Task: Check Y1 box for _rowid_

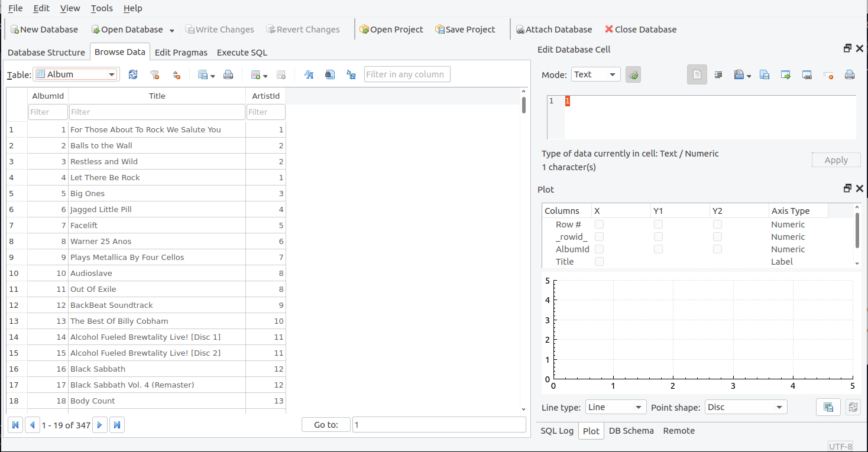Action: tap(658, 237)
